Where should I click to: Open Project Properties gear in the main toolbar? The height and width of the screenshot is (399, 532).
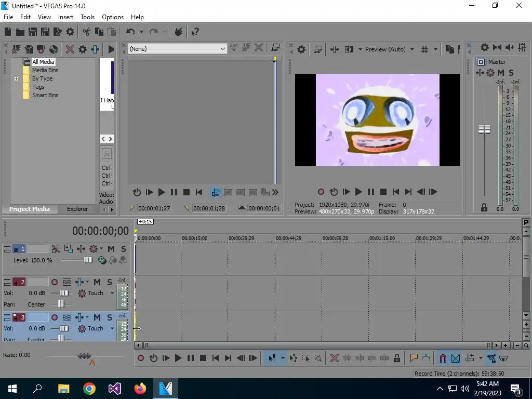(x=70, y=32)
